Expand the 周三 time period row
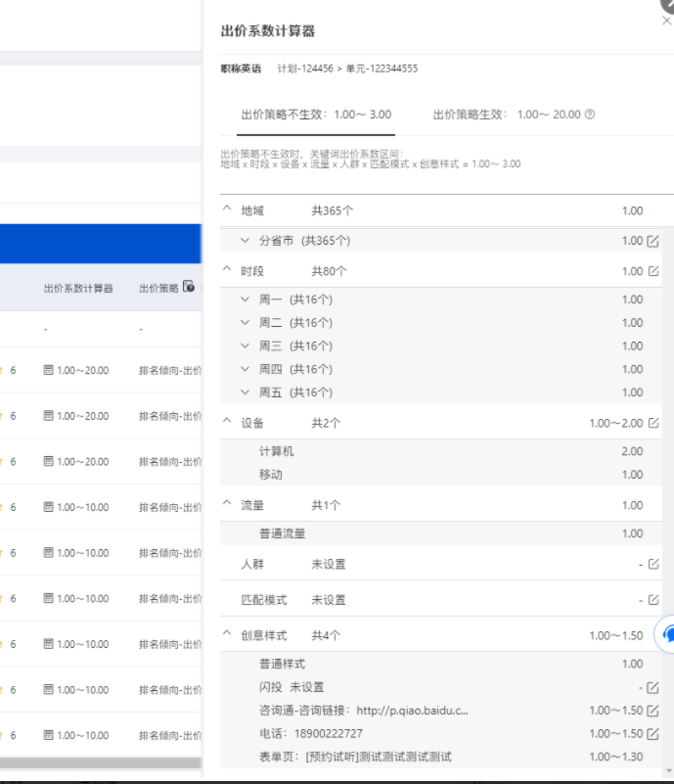Image resolution: width=674 pixels, height=784 pixels. [x=246, y=346]
